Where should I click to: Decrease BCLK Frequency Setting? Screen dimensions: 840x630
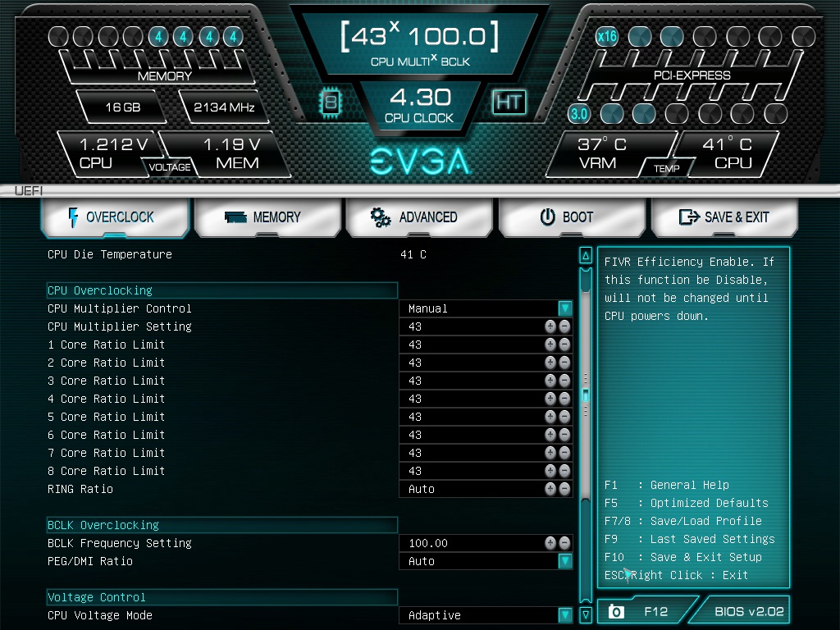click(564, 543)
